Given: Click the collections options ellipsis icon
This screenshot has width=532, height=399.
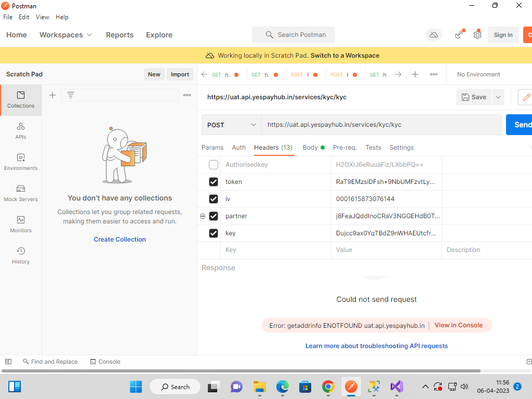Looking at the screenshot, I should coord(187,95).
